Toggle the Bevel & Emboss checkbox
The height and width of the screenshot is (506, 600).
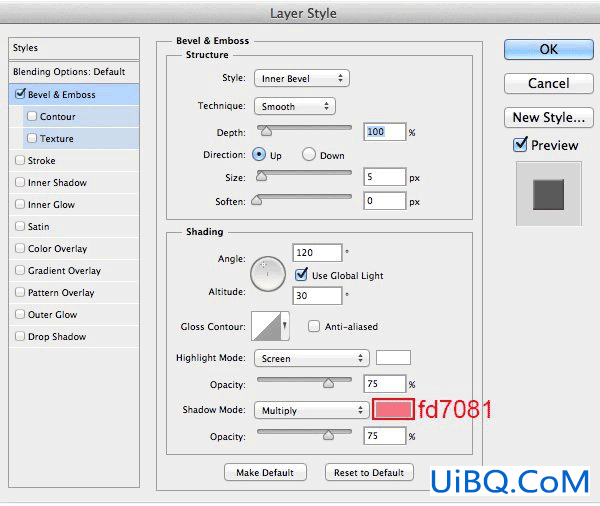click(x=20, y=94)
